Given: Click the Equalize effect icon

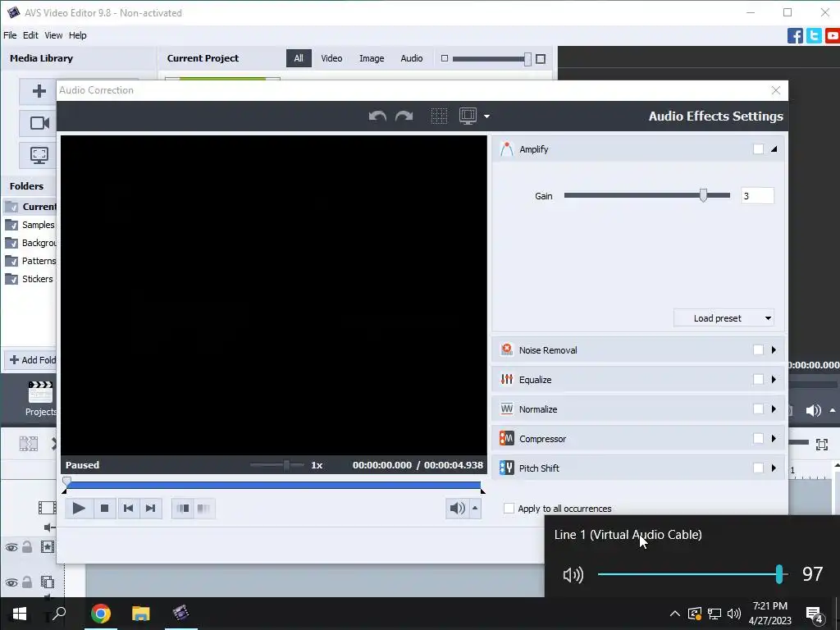Looking at the screenshot, I should (506, 379).
